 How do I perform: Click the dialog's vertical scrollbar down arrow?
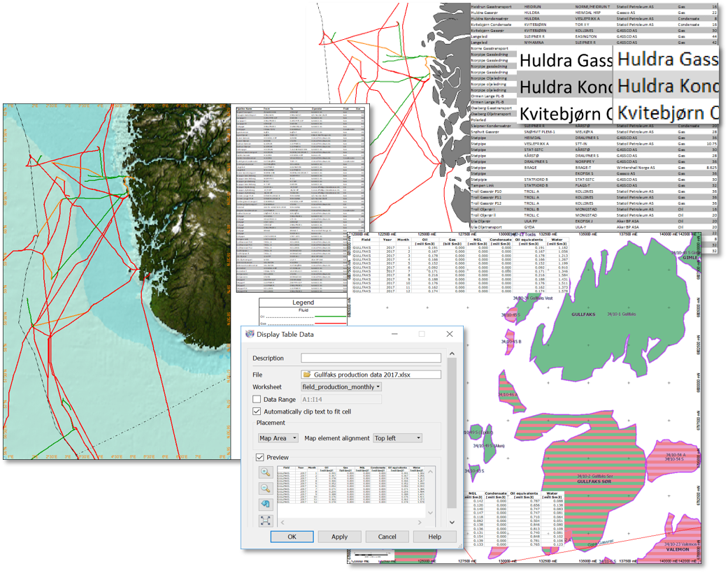[452, 522]
